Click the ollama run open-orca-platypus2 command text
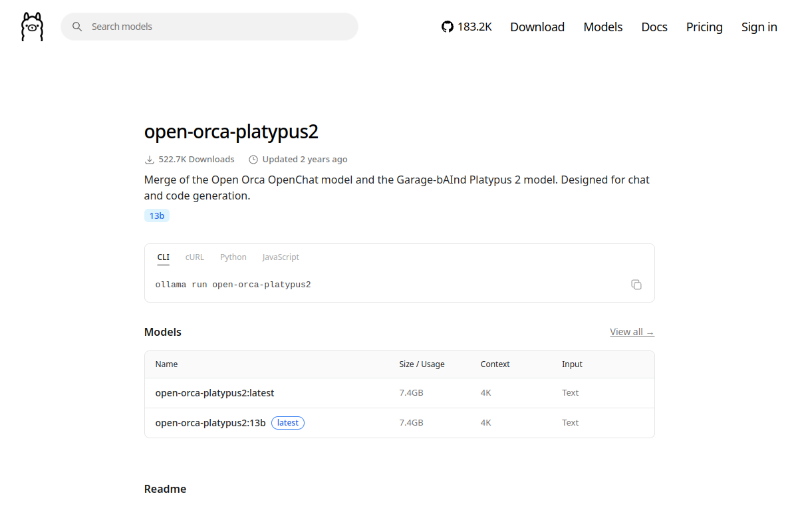Image resolution: width=798 pixels, height=532 pixels. point(233,285)
